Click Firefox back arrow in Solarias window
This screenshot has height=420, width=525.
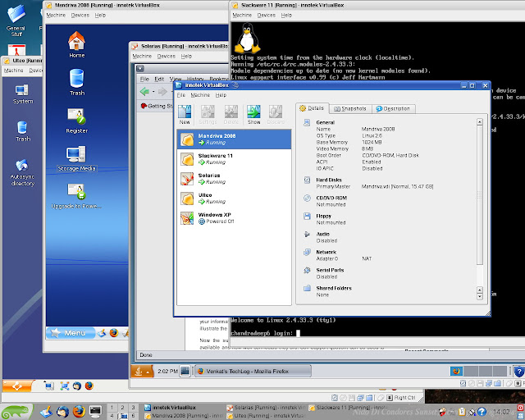(144, 91)
